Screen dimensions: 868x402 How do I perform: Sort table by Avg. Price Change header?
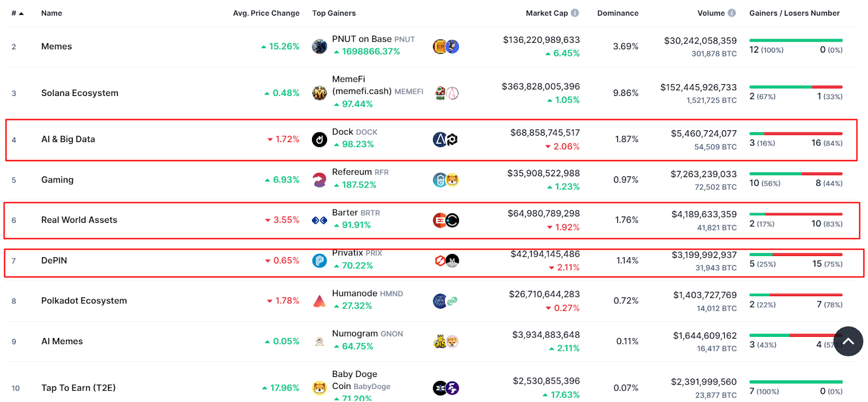pos(266,13)
